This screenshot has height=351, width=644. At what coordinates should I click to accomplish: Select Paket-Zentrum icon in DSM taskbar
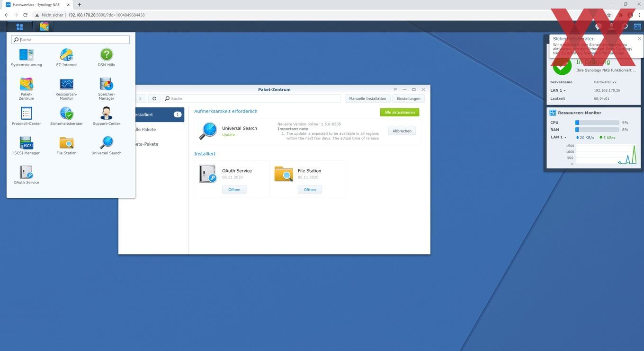coord(44,26)
